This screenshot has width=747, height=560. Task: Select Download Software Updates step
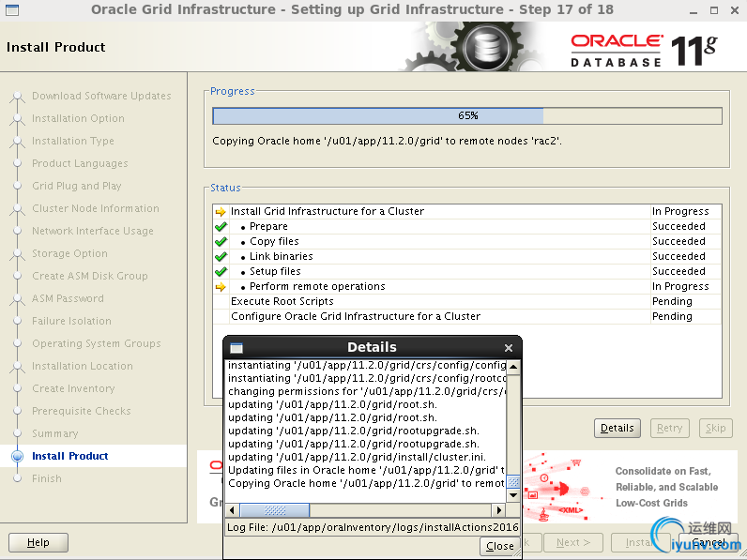[101, 96]
